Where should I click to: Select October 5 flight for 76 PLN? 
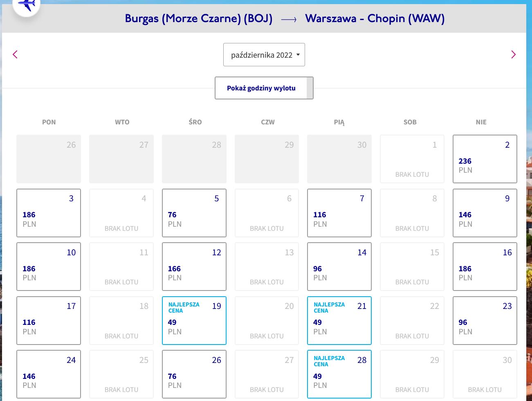pyautogui.click(x=194, y=213)
